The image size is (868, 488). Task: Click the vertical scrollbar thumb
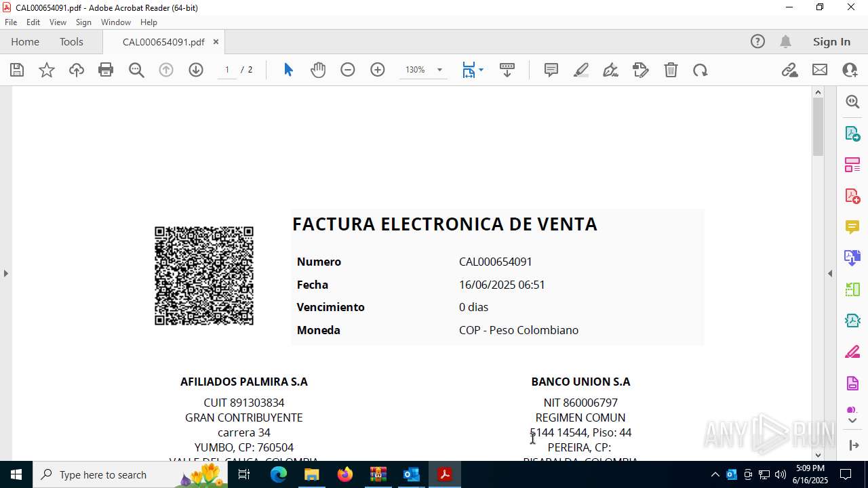click(818, 127)
